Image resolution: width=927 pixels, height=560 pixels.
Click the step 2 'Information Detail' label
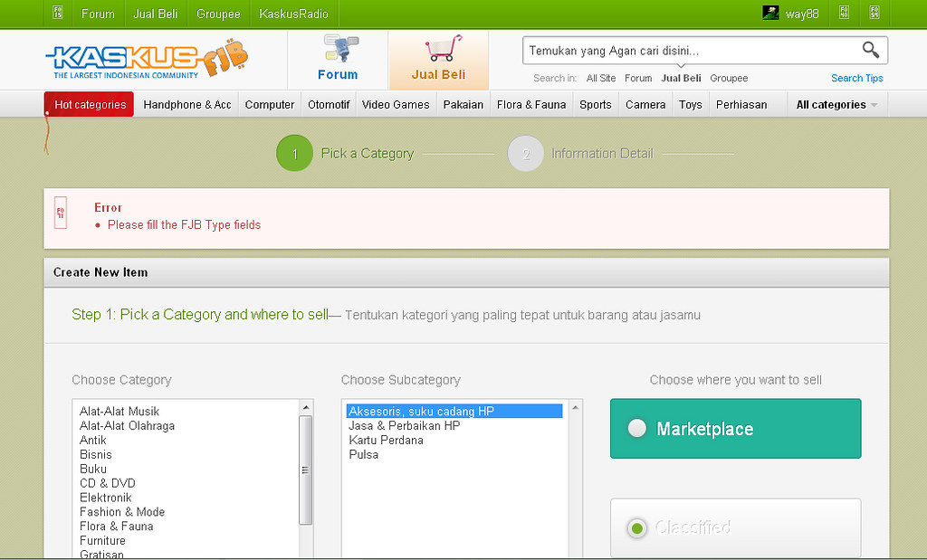[602, 154]
